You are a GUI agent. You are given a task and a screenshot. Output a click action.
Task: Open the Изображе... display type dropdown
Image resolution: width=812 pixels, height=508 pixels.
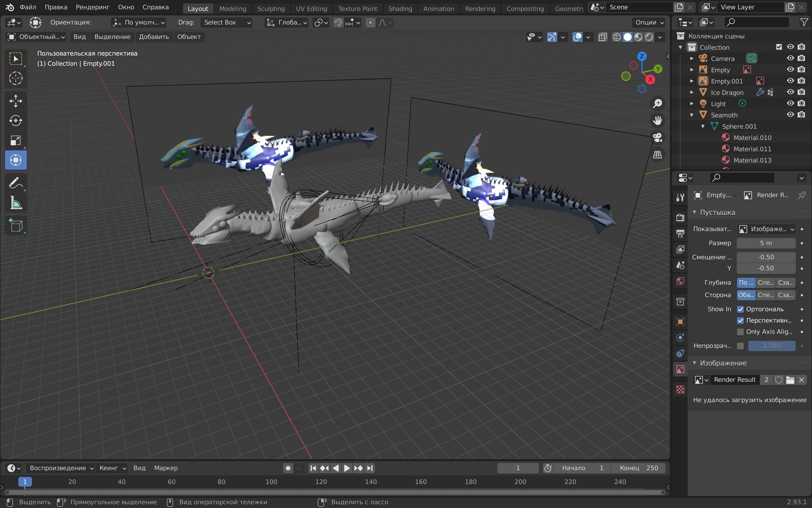766,229
